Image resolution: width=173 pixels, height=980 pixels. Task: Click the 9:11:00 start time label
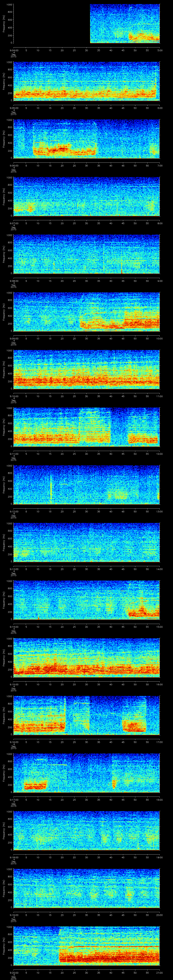(14, 454)
